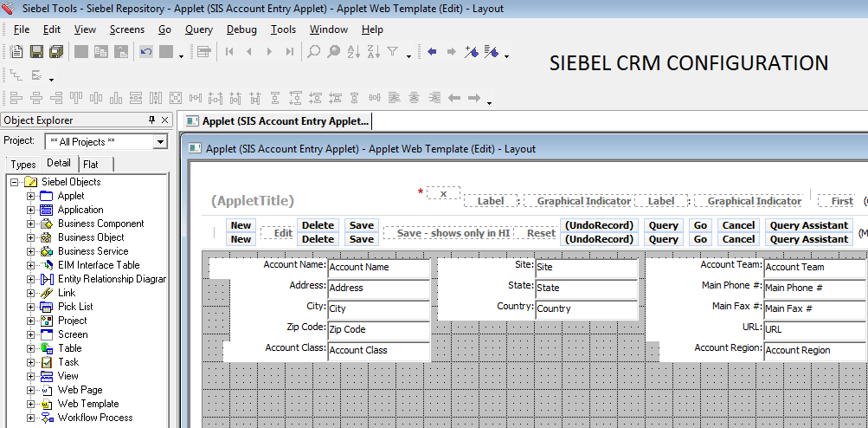Close the Object Explorer panel

[x=164, y=120]
